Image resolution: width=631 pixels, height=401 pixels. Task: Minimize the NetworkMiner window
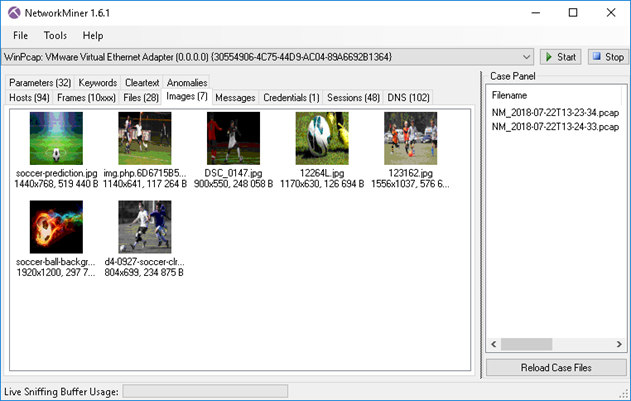point(536,13)
